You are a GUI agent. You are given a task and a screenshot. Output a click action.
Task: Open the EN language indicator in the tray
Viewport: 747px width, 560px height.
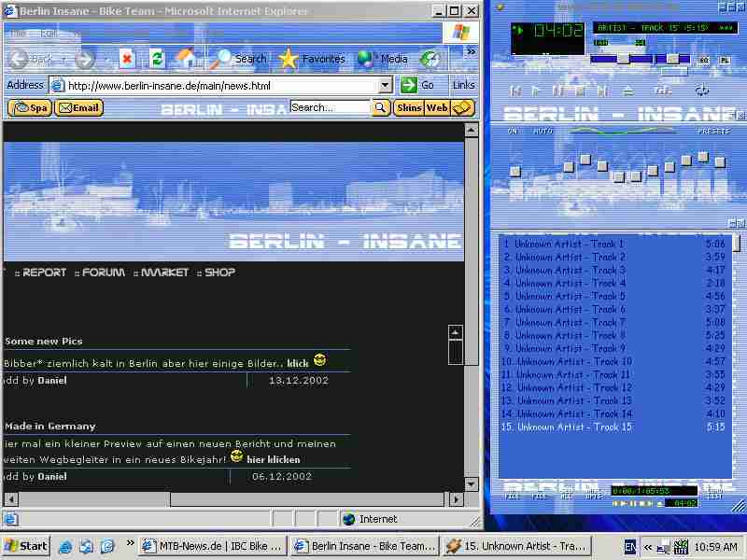[x=629, y=547]
